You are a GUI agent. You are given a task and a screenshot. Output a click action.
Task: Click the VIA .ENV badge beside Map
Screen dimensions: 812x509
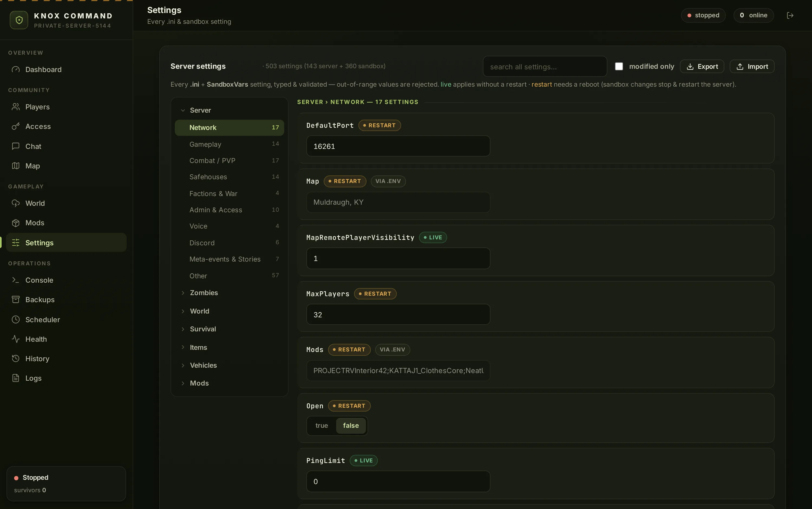click(388, 181)
